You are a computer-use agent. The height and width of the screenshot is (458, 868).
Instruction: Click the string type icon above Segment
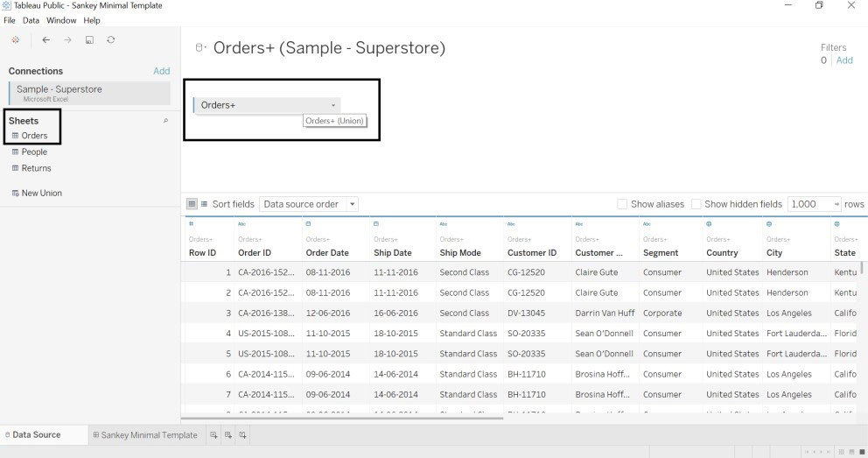pyautogui.click(x=647, y=223)
